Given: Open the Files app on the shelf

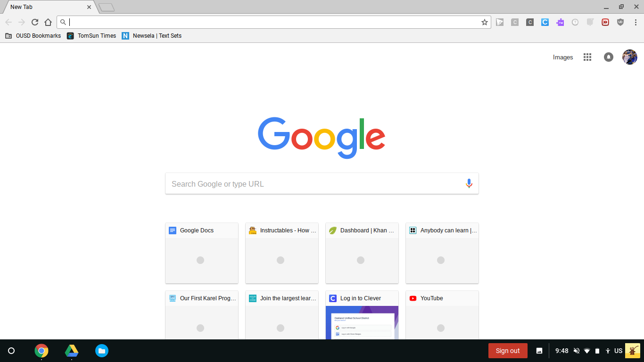Looking at the screenshot, I should pyautogui.click(x=102, y=351).
